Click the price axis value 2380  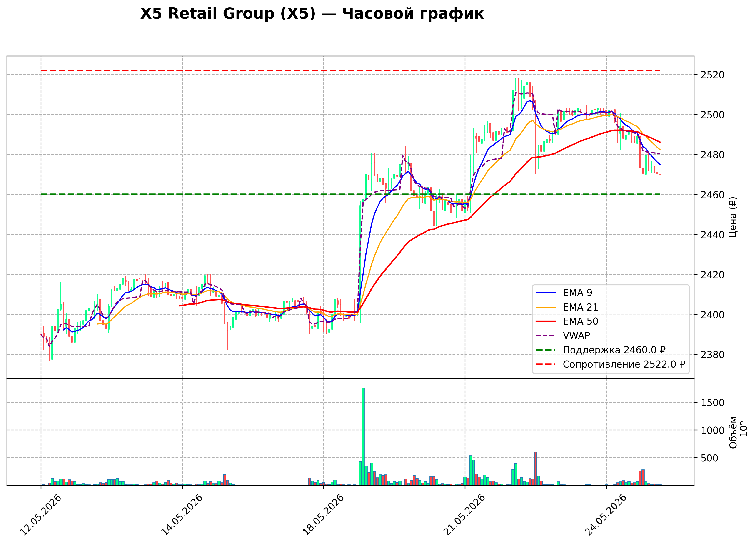coord(713,355)
